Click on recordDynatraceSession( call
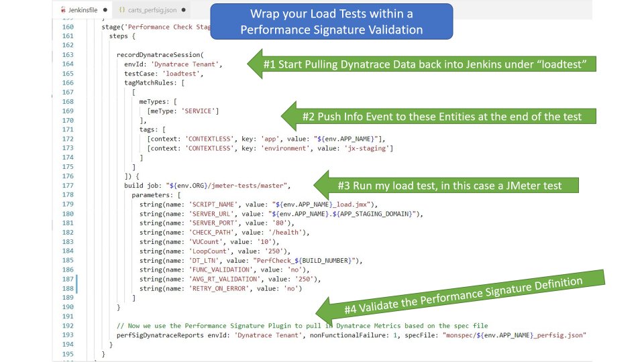The height and width of the screenshot is (362, 644). pos(160,54)
